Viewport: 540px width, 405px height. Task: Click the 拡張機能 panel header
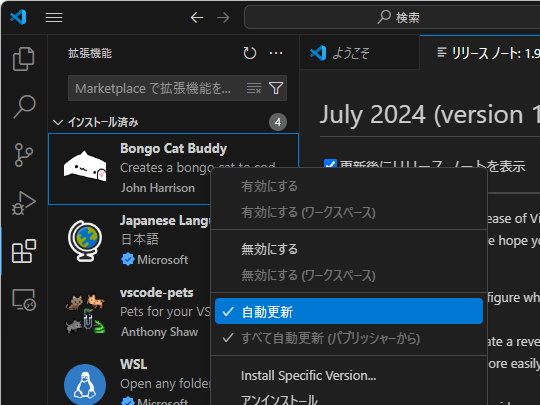90,53
